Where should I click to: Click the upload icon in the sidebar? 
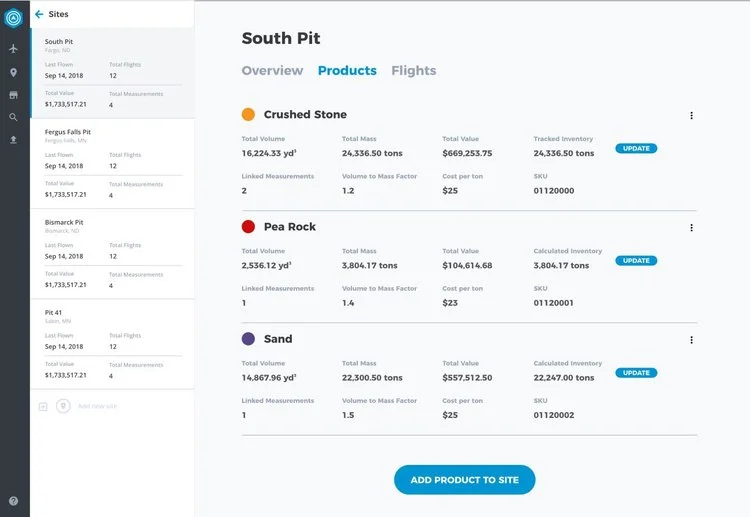click(x=14, y=140)
